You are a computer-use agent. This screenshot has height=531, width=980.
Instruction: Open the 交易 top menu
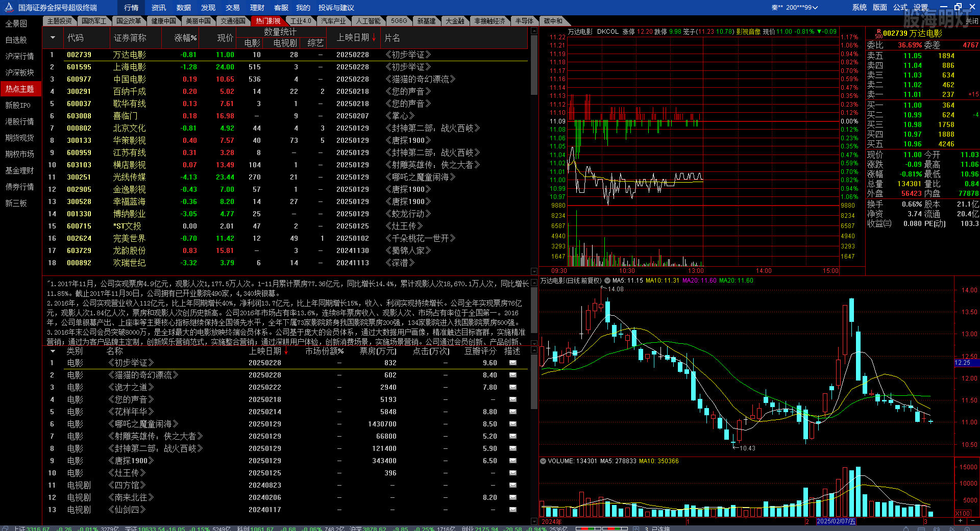tap(232, 8)
